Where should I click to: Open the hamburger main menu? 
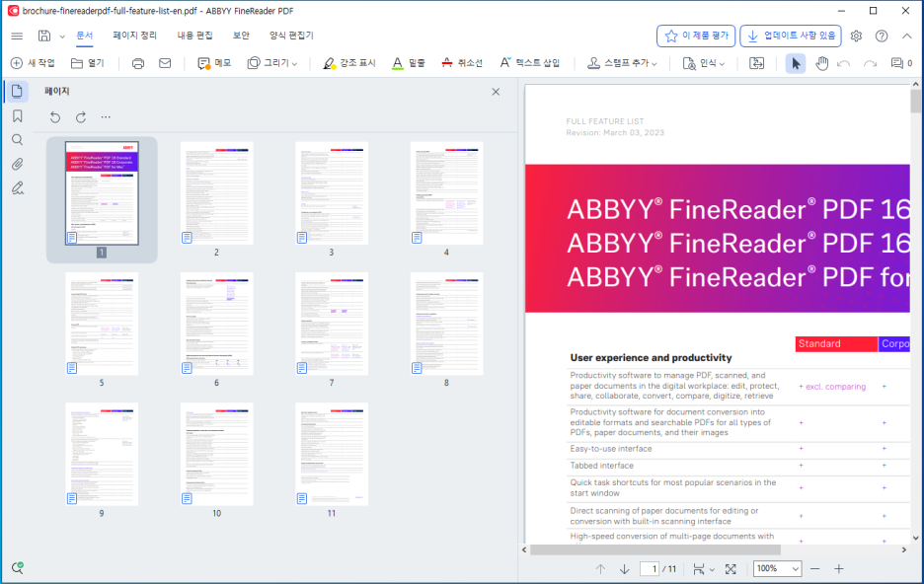pos(17,36)
